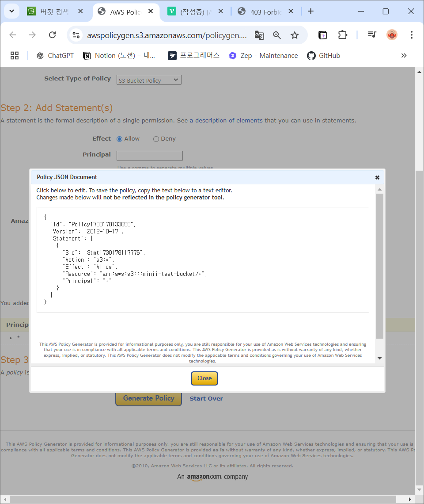424x504 pixels.
Task: Open the zoom magnifier icon
Action: tap(277, 35)
